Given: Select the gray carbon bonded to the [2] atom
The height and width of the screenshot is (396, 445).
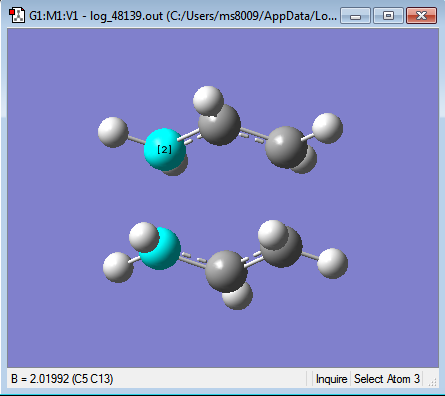Looking at the screenshot, I should [x=219, y=124].
